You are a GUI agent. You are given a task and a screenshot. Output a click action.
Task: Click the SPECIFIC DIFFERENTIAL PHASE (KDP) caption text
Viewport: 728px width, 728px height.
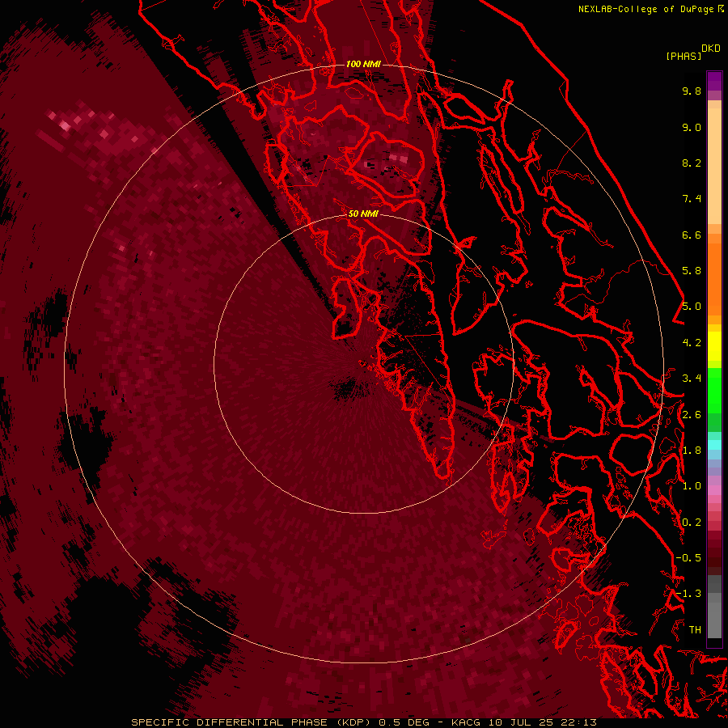tap(251, 722)
